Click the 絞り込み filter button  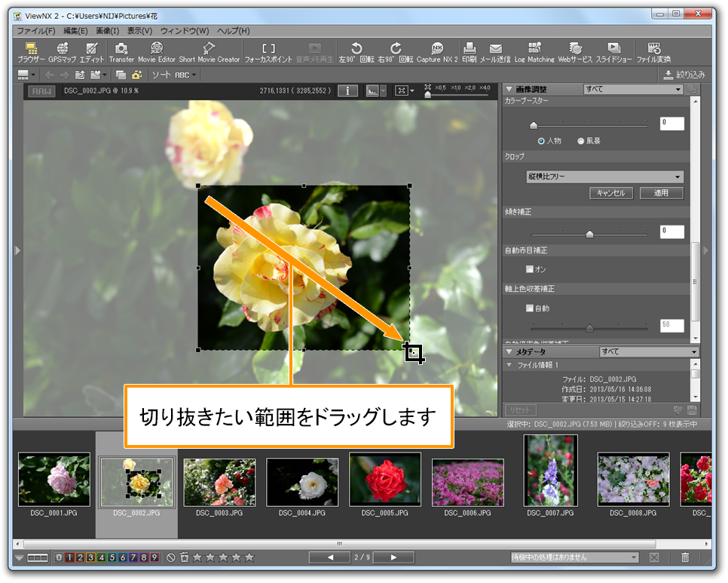point(684,75)
